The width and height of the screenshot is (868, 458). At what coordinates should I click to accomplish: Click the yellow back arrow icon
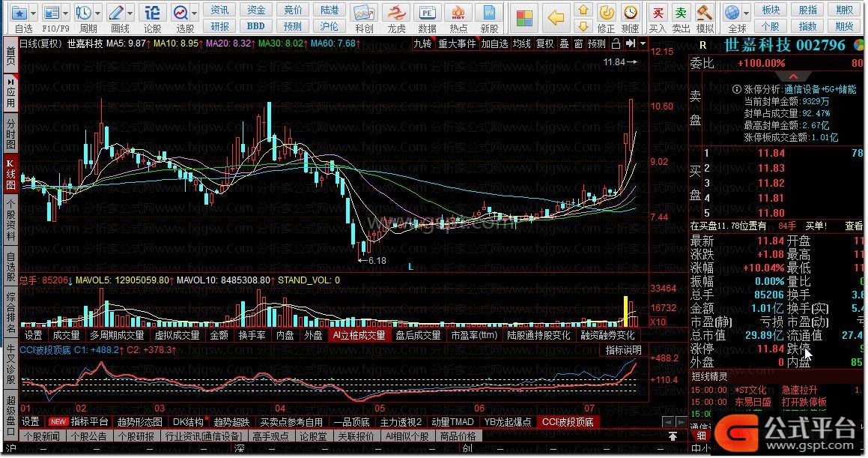click(x=555, y=18)
